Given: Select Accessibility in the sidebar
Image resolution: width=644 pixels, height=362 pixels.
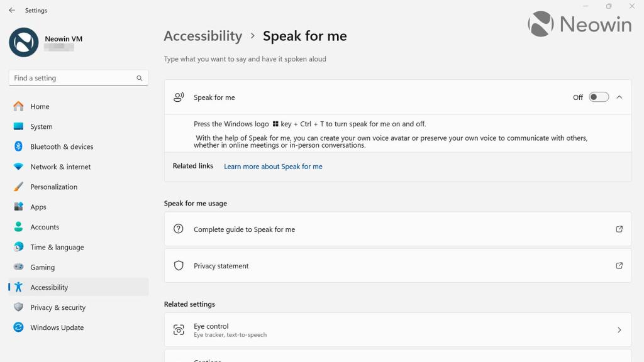Looking at the screenshot, I should [x=78, y=287].
